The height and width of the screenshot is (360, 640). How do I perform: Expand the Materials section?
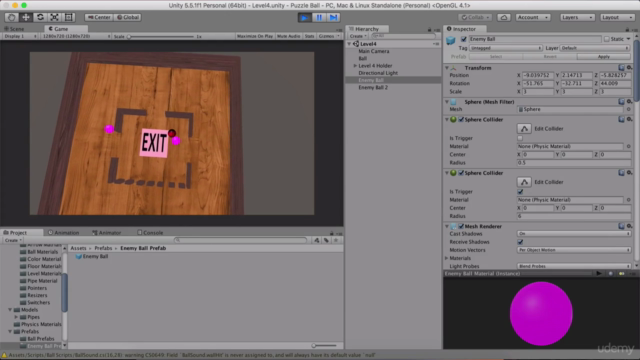(x=447, y=258)
